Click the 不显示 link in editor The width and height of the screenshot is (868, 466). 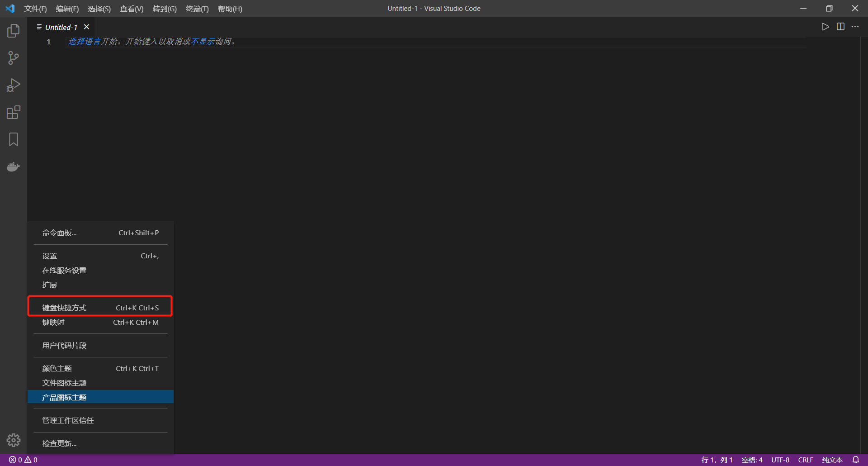tap(203, 42)
